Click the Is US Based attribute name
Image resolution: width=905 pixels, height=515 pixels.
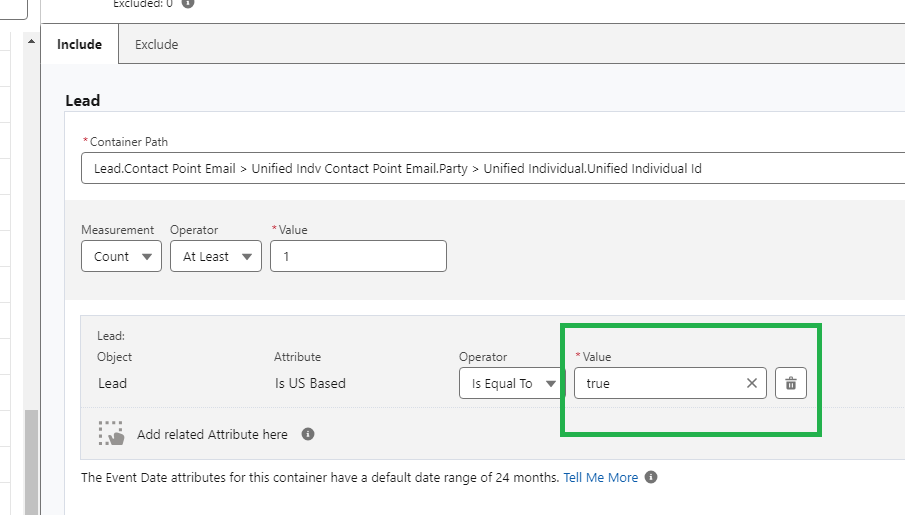(310, 383)
